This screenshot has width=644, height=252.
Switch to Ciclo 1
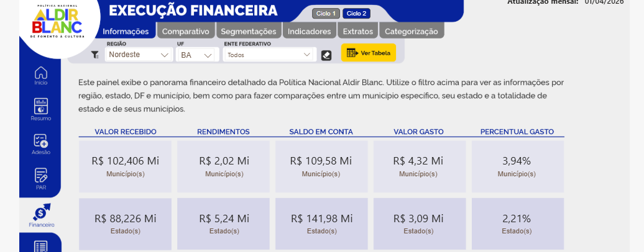click(326, 14)
